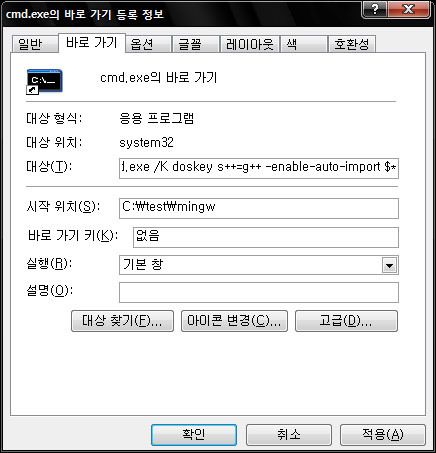Close the properties dialog with X
436x453 pixels.
tap(409, 9)
